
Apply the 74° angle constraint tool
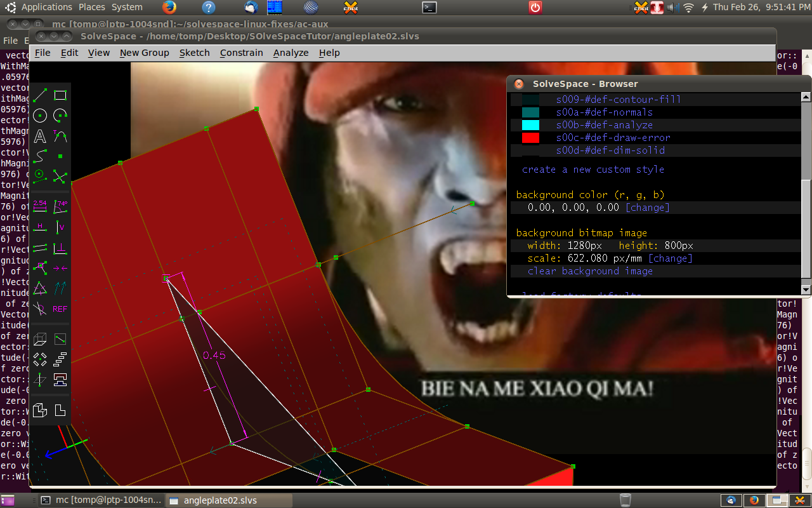60,206
